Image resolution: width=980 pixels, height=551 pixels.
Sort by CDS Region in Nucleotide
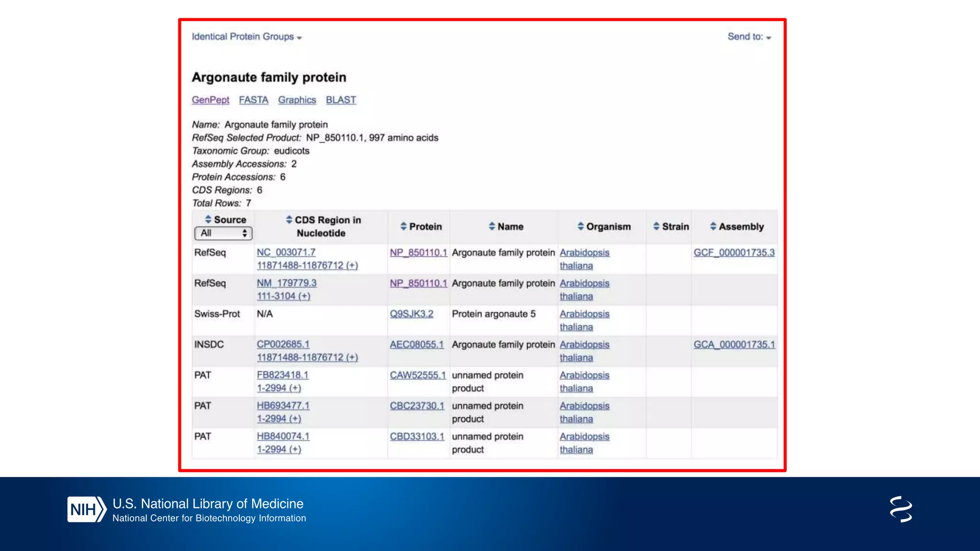[x=289, y=220]
